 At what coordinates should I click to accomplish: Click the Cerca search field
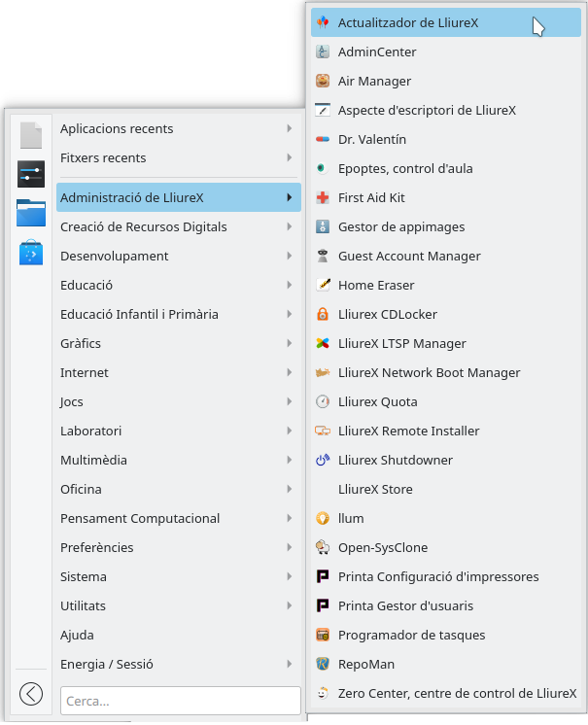click(x=180, y=700)
